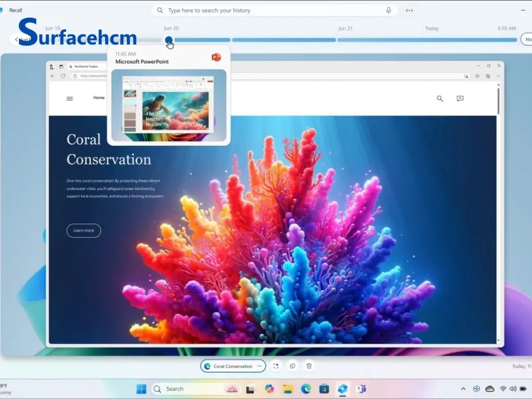The image size is (532, 399).
Task: Click the favorites star icon in browser
Action: (477, 76)
